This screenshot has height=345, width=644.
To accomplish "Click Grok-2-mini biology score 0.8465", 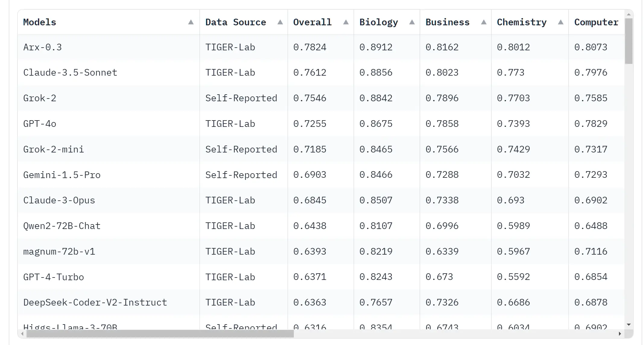I will (376, 149).
